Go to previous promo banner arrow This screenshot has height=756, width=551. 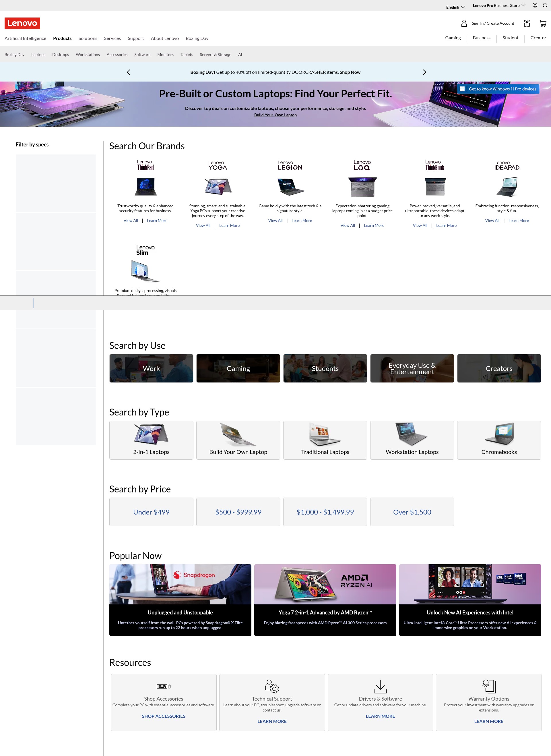(x=128, y=72)
